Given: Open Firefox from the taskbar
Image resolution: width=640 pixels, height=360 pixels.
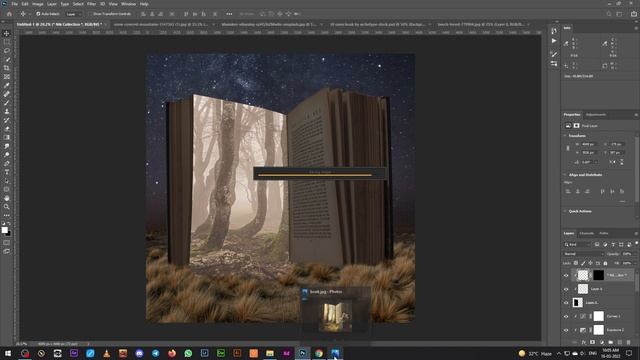Looking at the screenshot, I should pos(172,353).
